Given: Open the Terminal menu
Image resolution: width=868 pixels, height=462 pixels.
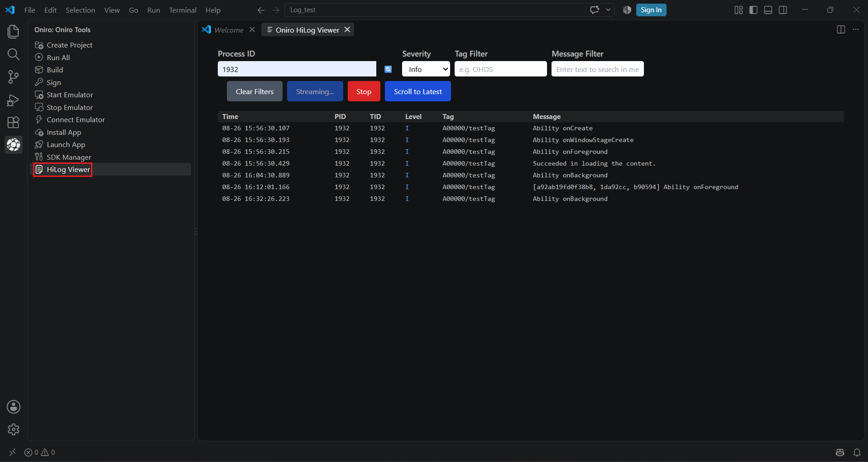Looking at the screenshot, I should pyautogui.click(x=183, y=10).
